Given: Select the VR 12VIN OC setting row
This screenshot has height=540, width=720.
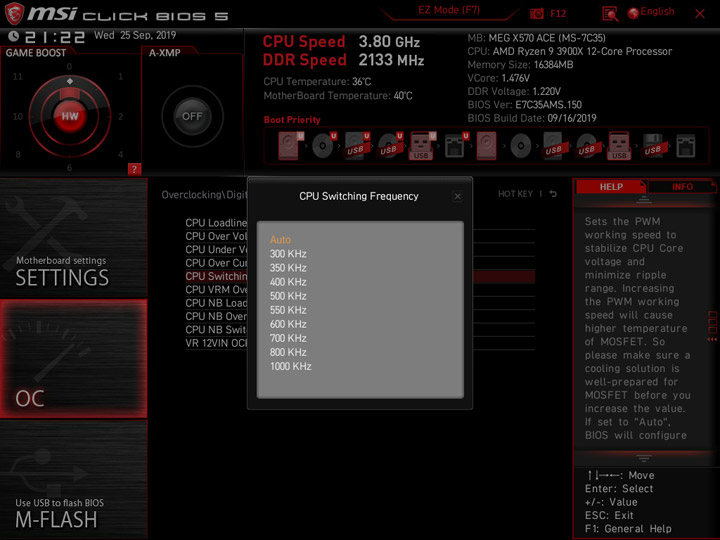Looking at the screenshot, I should 360,343.
